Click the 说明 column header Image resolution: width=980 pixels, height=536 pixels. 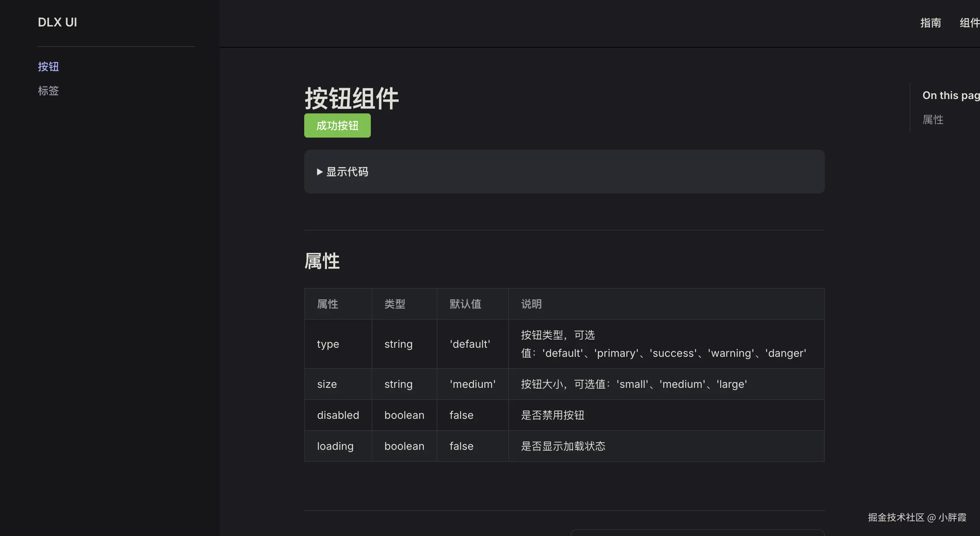(x=531, y=304)
